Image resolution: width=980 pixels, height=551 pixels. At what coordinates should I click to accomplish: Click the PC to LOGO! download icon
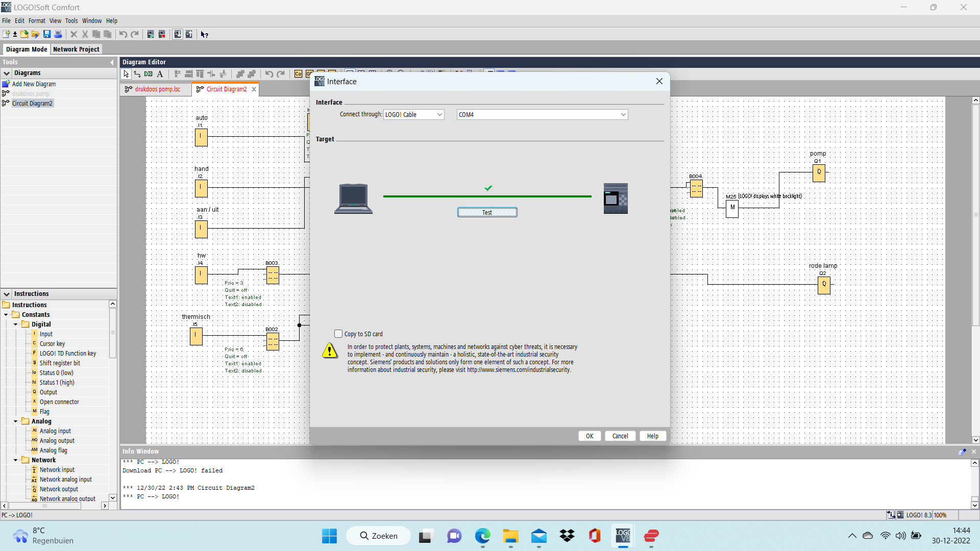click(178, 34)
